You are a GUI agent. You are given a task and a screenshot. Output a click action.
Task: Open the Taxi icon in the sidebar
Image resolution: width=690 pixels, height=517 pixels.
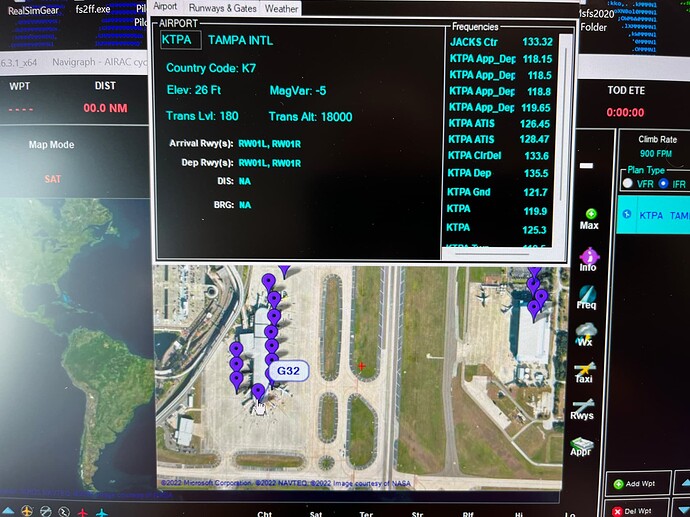[584, 372]
